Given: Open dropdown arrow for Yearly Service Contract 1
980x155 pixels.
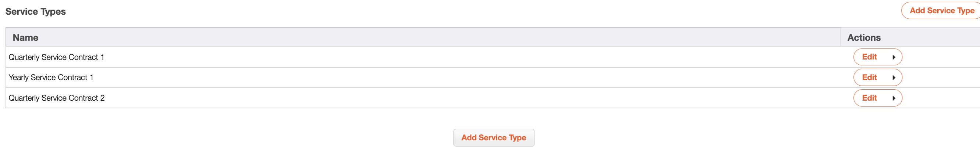Looking at the screenshot, I should [x=894, y=77].
